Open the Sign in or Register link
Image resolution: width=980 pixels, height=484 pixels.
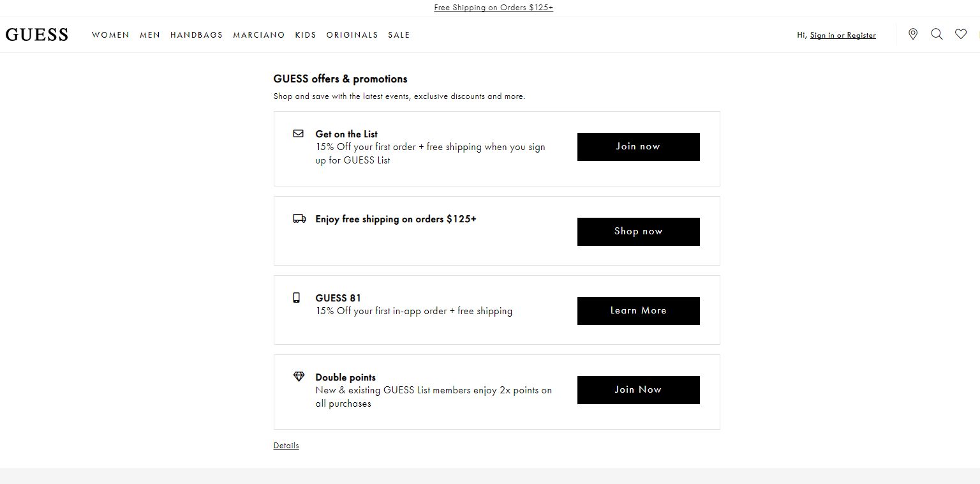[843, 35]
